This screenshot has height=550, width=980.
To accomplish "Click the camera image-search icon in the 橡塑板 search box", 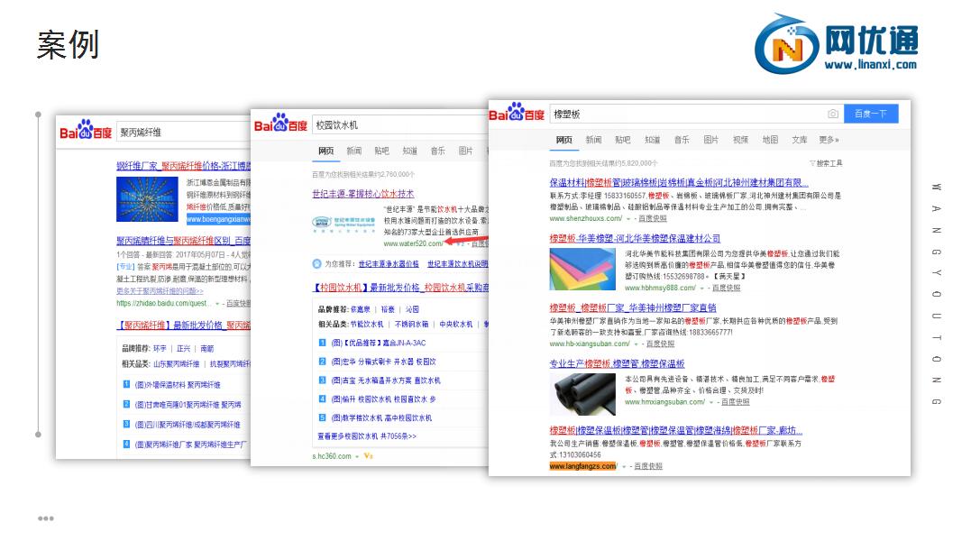I will 832,114.
